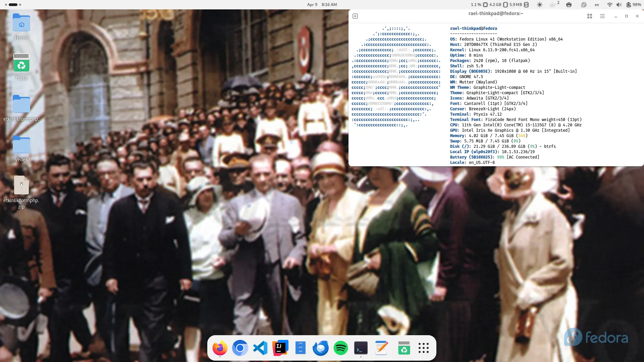The image size is (644, 362).
Task: Click the Host: 20TD0047TX line
Action: [493, 45]
